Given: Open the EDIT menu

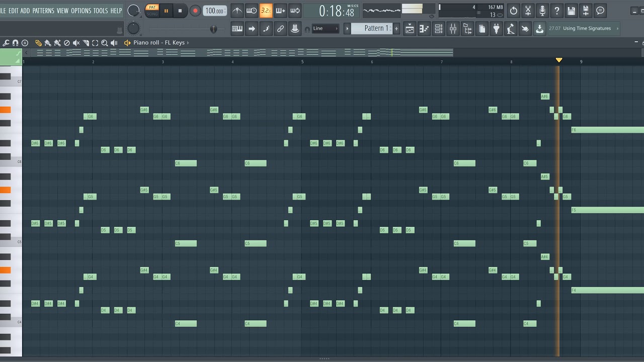Looking at the screenshot, I should (x=14, y=11).
